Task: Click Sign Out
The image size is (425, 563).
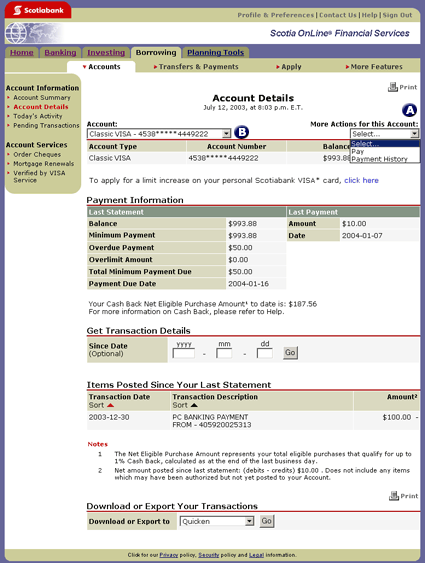Action: coord(397,15)
